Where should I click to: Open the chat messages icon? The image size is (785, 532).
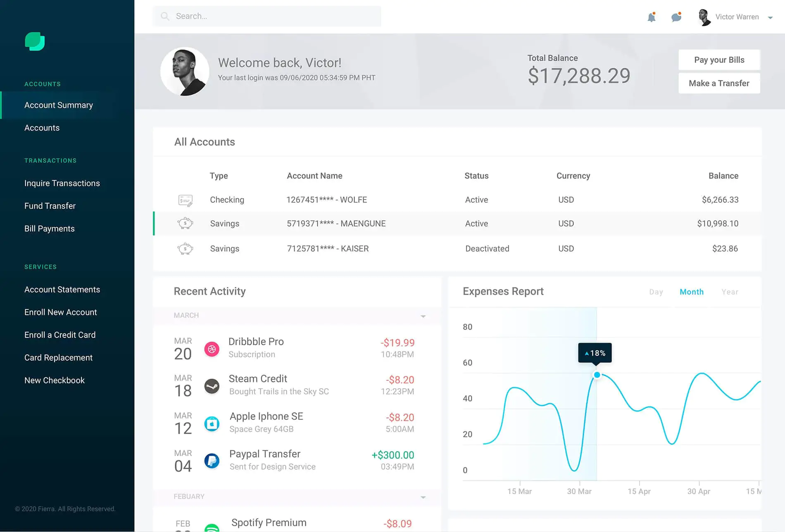coord(676,17)
